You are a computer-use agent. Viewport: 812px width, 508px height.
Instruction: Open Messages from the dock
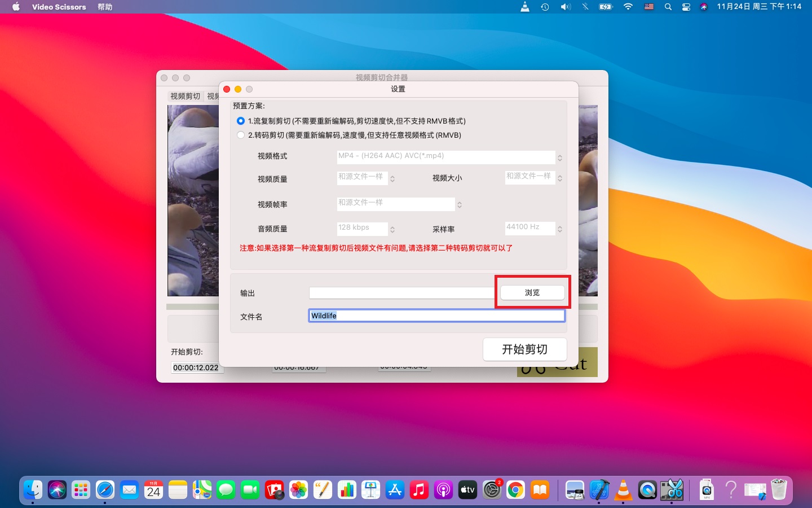226,490
